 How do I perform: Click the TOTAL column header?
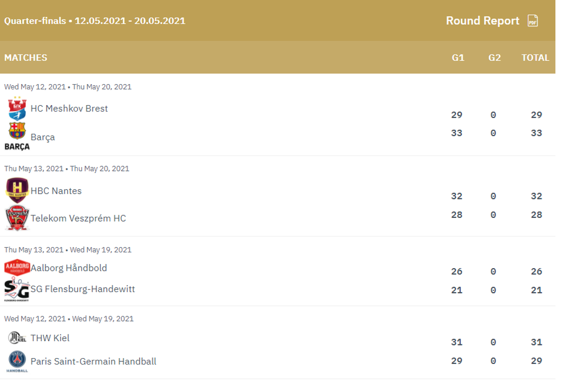[x=535, y=58]
